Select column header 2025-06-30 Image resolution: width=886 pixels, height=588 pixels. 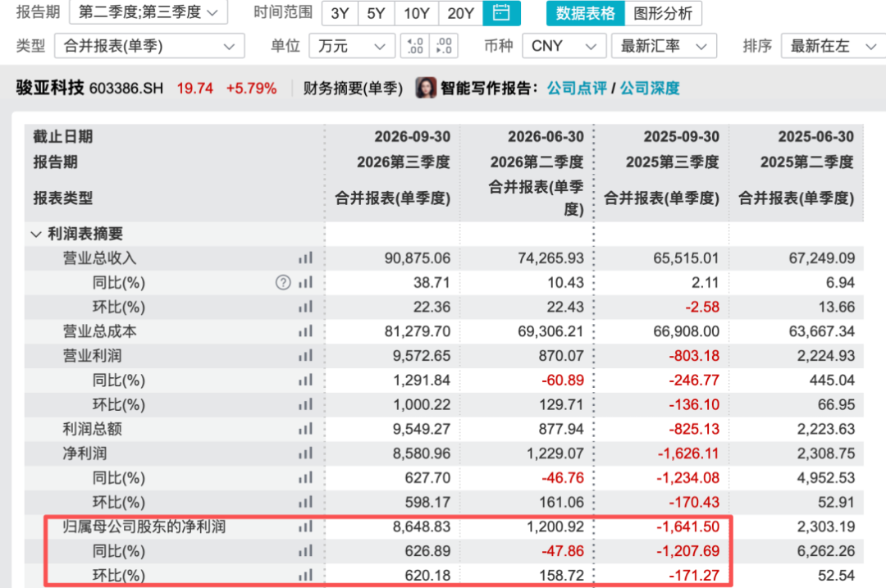[x=816, y=137]
